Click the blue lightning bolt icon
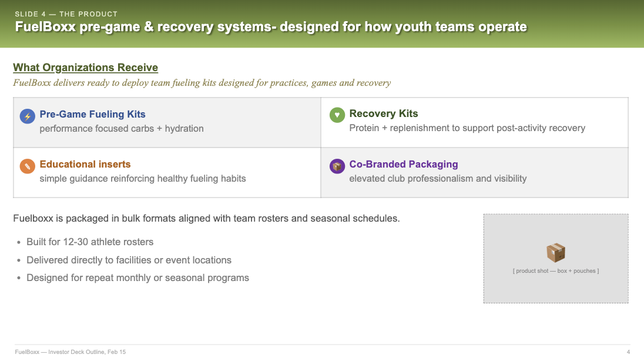Screen dimensions: 644x361 [x=28, y=116]
